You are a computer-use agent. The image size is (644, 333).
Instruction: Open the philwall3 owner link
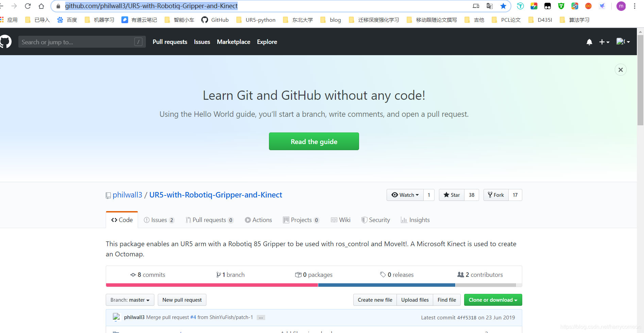pos(128,195)
